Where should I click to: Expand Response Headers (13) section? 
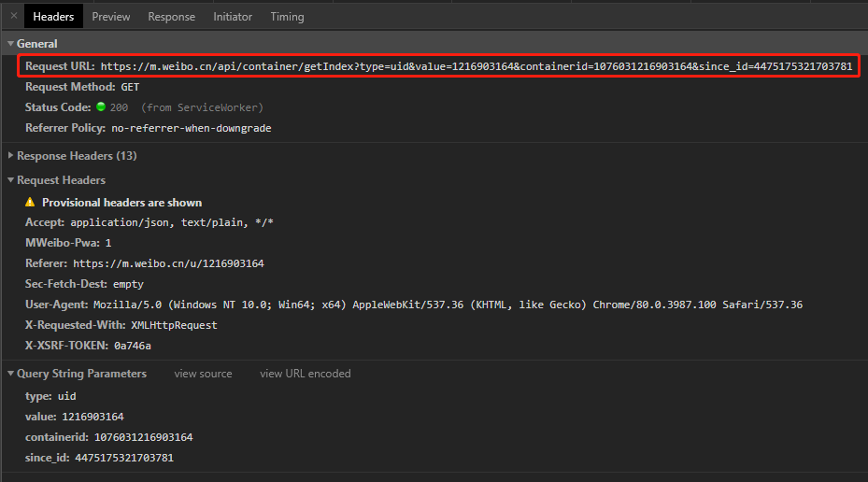point(10,155)
